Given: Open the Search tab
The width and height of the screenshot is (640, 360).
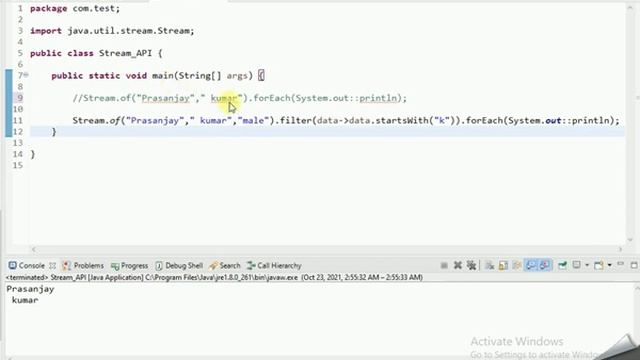Looking at the screenshot, I should click(x=225, y=266).
